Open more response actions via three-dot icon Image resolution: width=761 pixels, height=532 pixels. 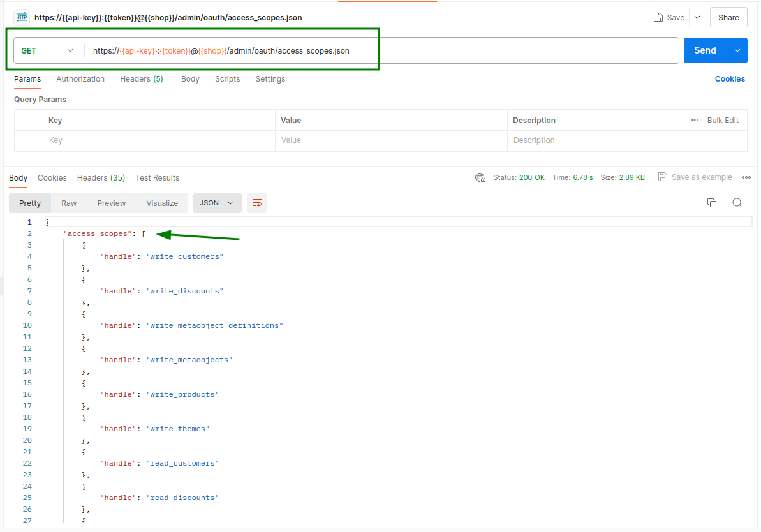pyautogui.click(x=746, y=177)
